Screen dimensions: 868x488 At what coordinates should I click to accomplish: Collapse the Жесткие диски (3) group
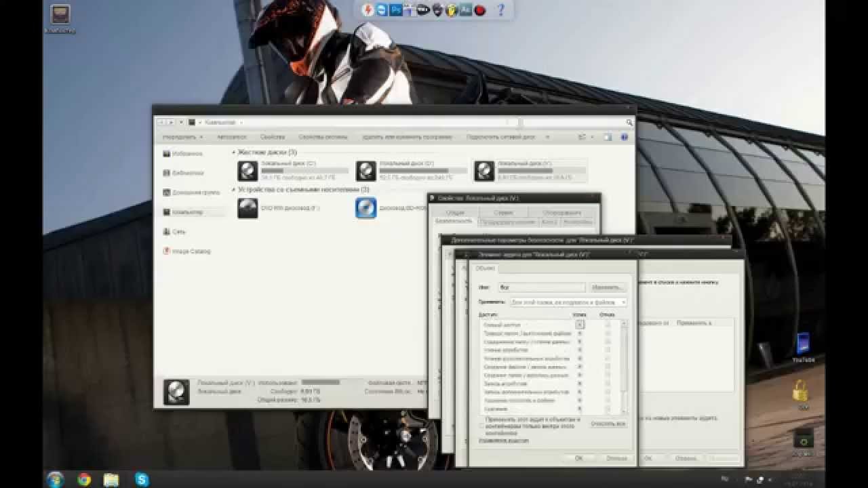point(234,152)
